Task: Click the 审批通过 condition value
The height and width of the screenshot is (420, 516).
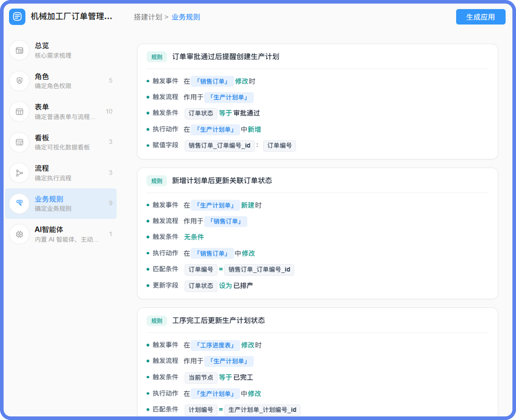Action: tap(247, 113)
